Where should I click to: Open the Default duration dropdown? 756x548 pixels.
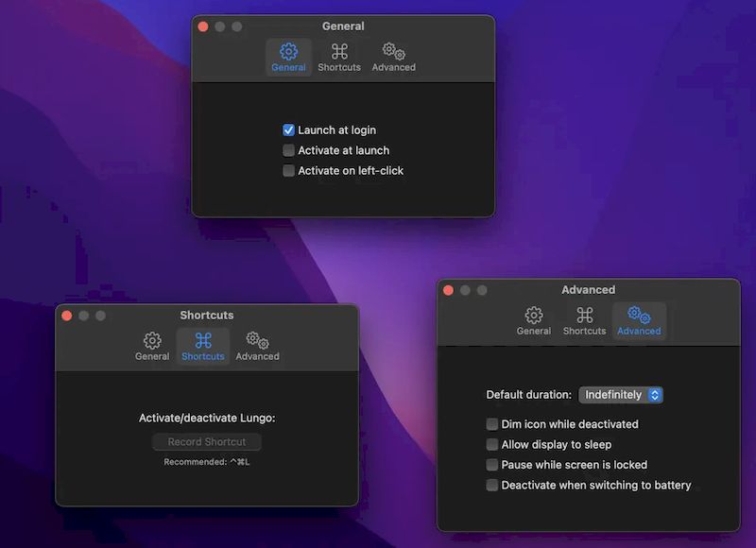(621, 395)
